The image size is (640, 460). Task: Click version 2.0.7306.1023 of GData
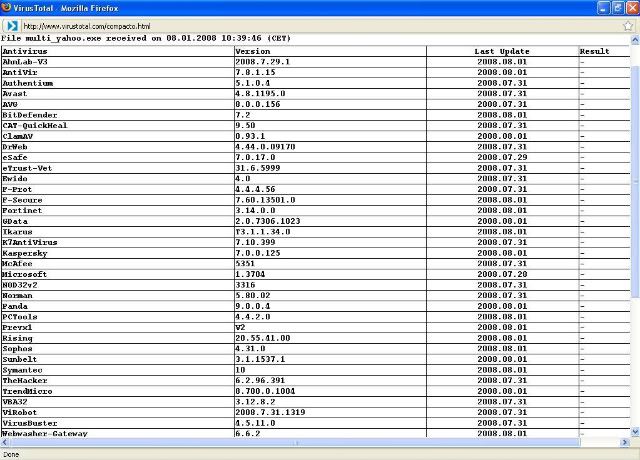coord(268,221)
